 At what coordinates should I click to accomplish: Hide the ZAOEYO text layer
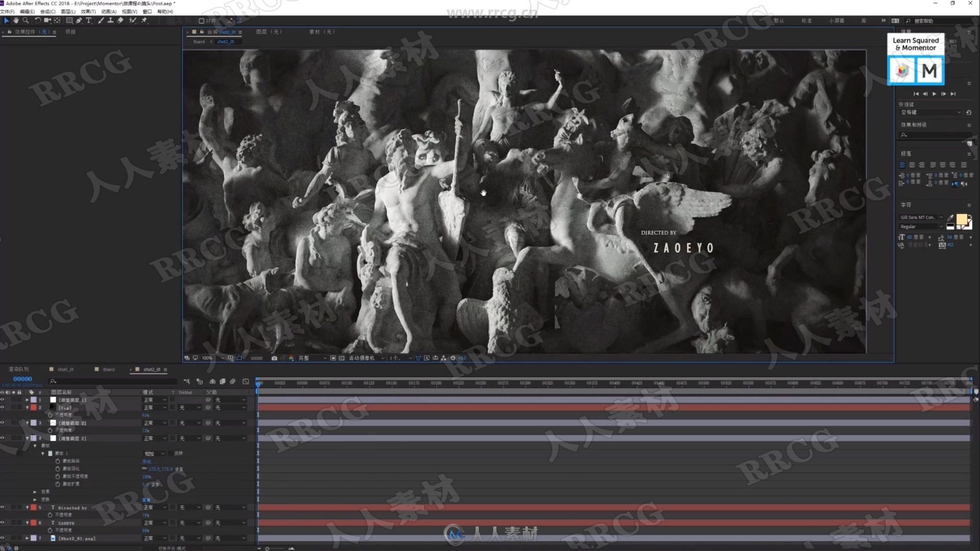[3, 523]
